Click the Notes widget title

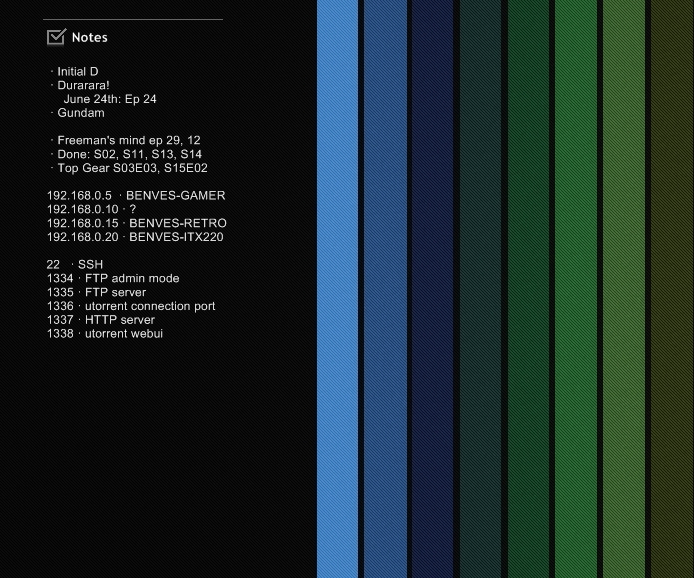[89, 38]
